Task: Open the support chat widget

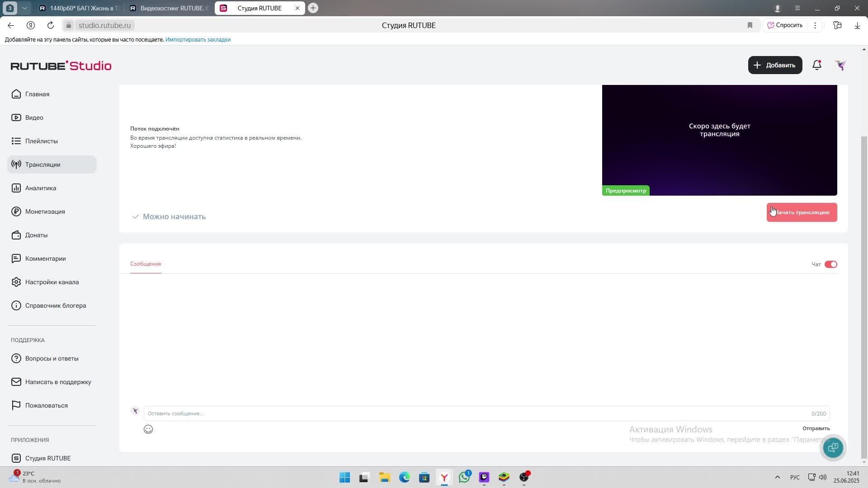Action: 833,448
